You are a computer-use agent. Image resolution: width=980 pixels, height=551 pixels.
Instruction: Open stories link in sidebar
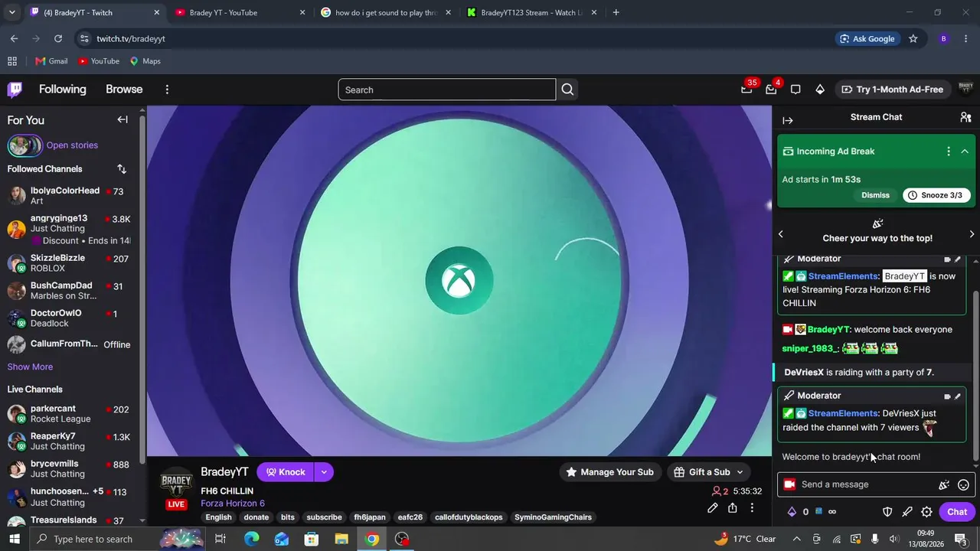click(72, 145)
